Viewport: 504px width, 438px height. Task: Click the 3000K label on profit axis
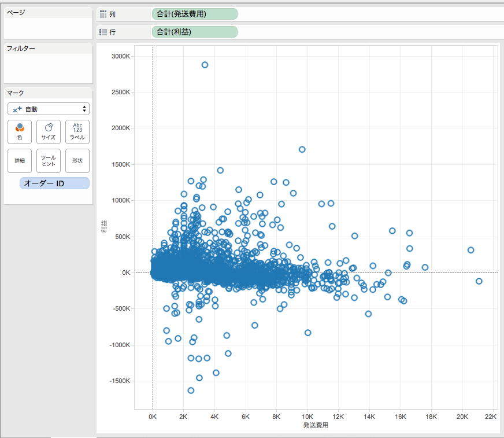click(x=121, y=56)
